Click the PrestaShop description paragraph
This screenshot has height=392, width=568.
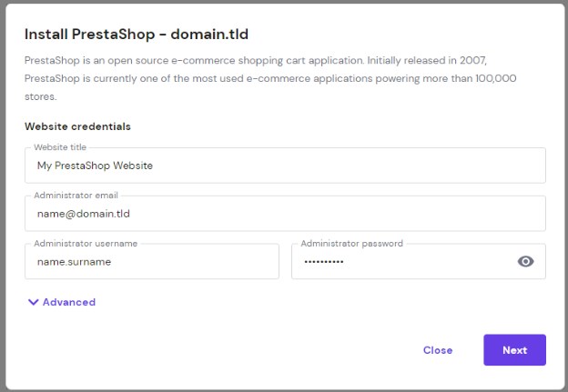pyautogui.click(x=270, y=78)
